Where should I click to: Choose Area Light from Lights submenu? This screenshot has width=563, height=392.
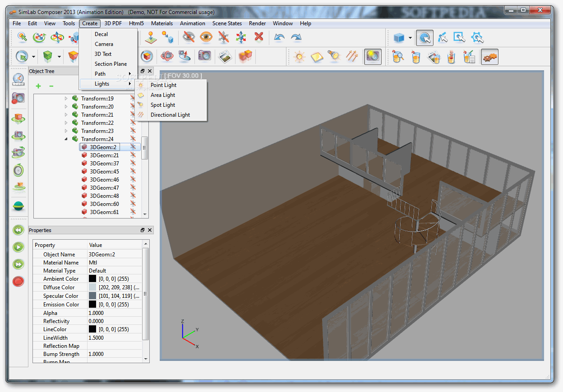point(171,95)
